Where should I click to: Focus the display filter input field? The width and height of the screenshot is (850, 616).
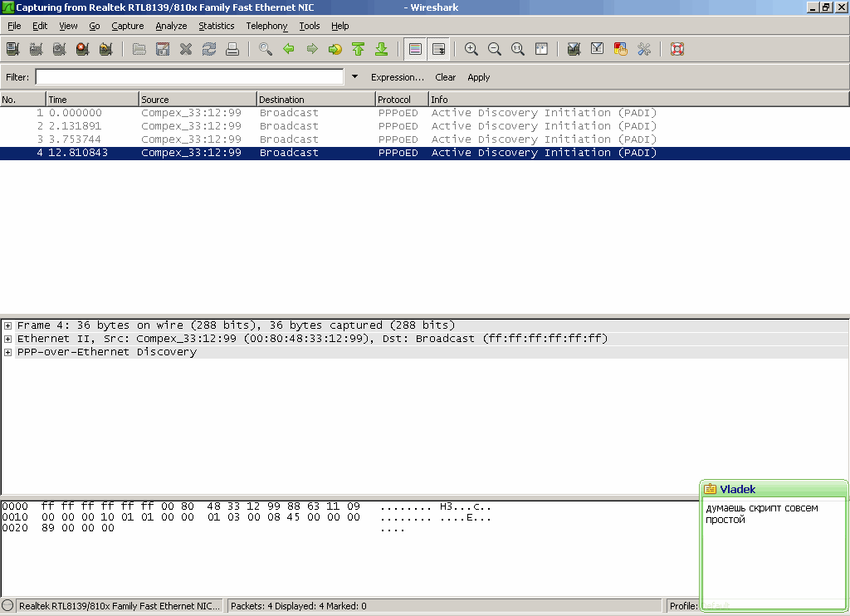tap(190, 77)
